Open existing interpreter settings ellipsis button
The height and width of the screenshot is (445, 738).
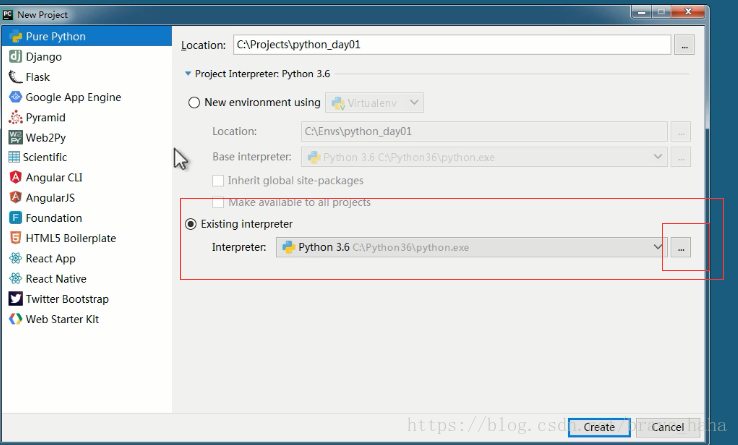681,248
